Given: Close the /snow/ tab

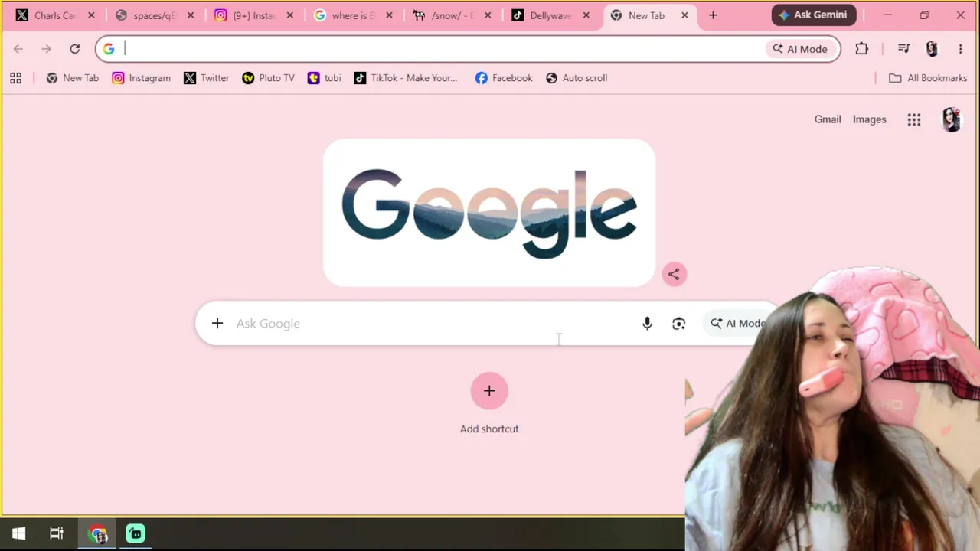Looking at the screenshot, I should tap(488, 15).
